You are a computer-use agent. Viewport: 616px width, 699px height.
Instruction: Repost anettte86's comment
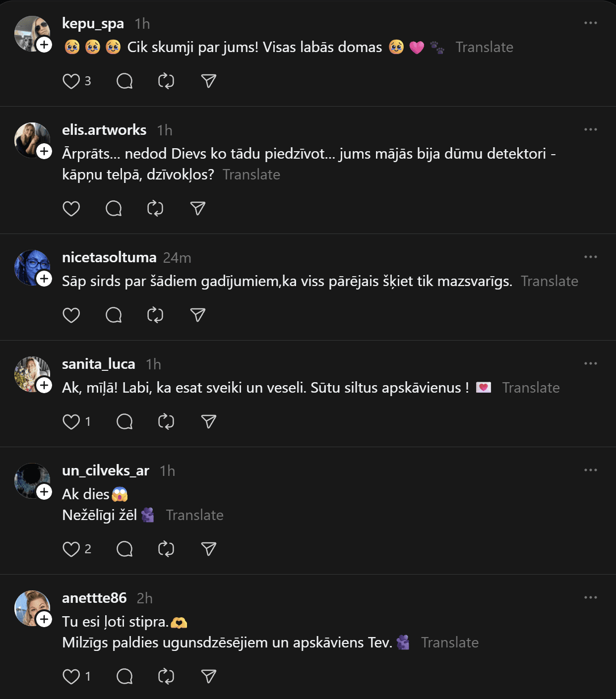(166, 677)
